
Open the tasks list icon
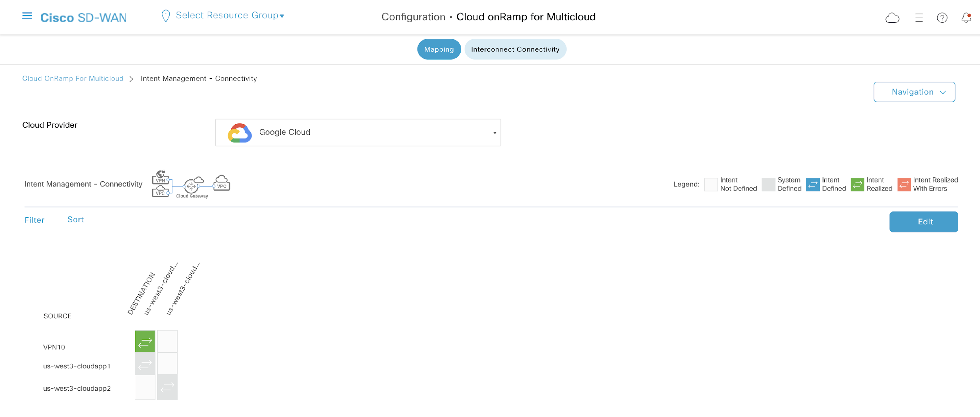click(x=918, y=18)
